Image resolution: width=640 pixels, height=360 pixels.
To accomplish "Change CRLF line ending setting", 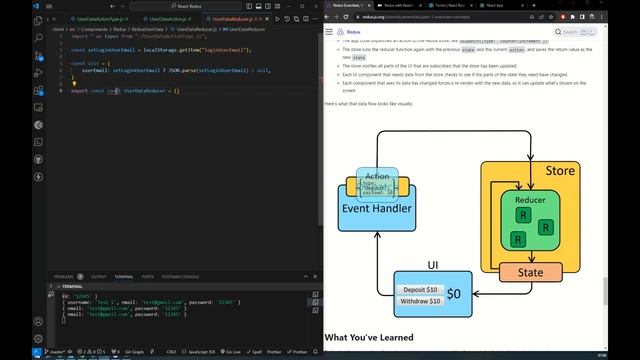I will [171, 352].
